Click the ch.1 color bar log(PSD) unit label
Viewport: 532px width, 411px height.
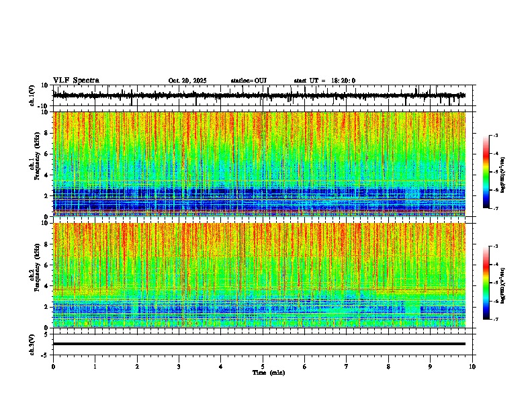pyautogui.click(x=503, y=175)
